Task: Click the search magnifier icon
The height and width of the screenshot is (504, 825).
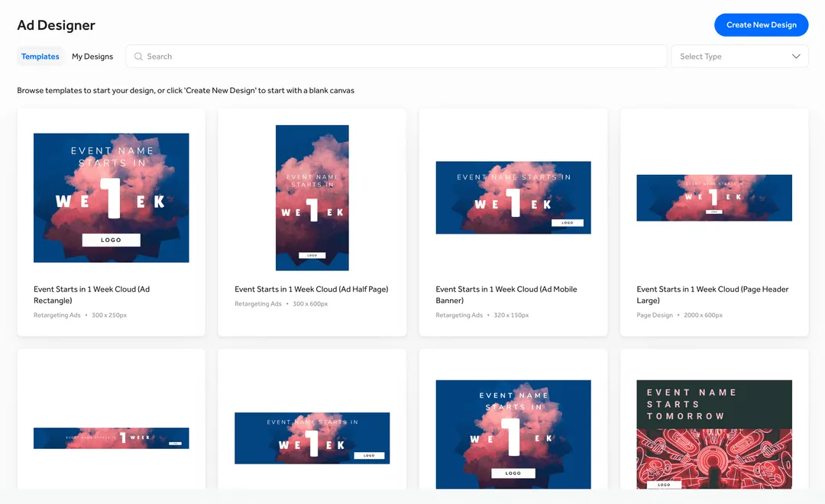Action: [x=138, y=56]
